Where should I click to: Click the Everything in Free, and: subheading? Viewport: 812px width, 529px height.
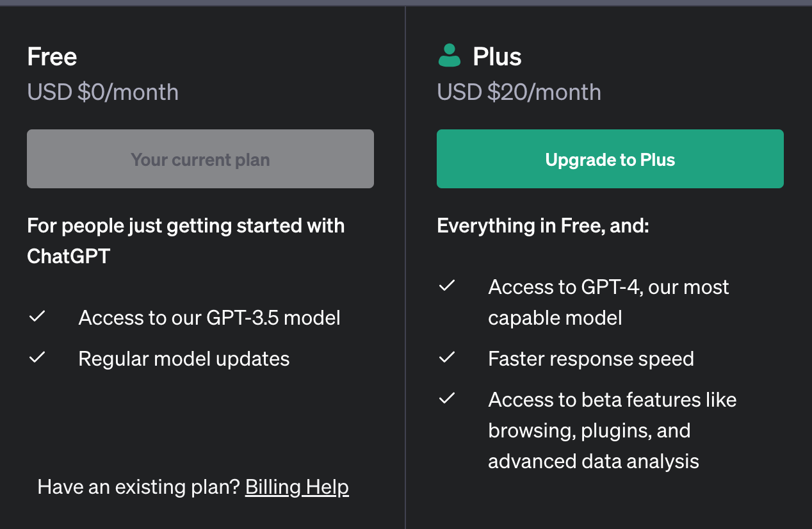[x=543, y=225]
